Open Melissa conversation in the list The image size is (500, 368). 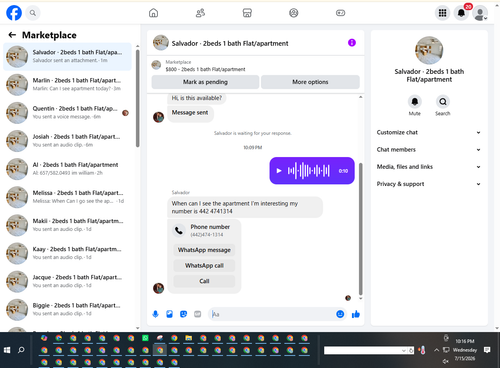coord(67,197)
